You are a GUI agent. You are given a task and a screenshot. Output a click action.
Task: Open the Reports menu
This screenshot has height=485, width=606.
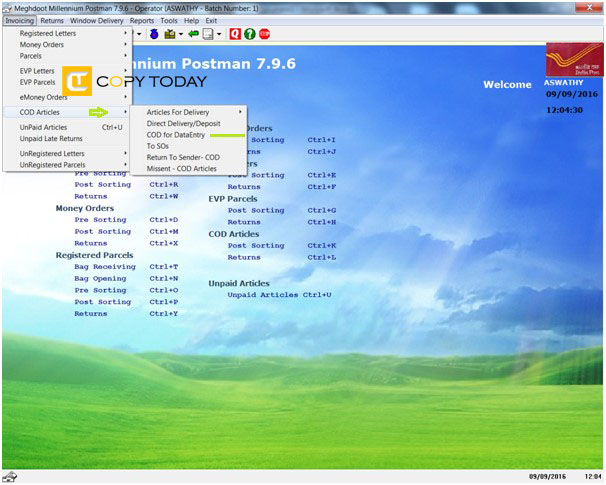click(x=141, y=20)
